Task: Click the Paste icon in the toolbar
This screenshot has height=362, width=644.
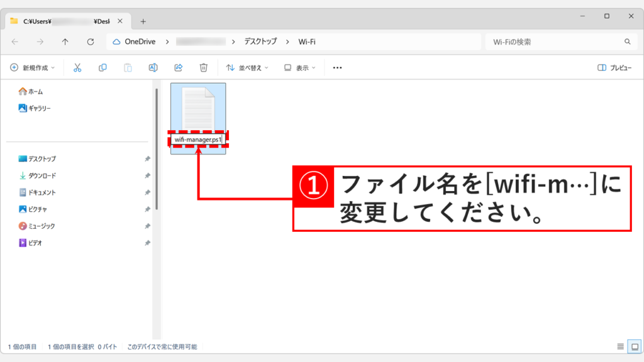Action: click(x=127, y=67)
